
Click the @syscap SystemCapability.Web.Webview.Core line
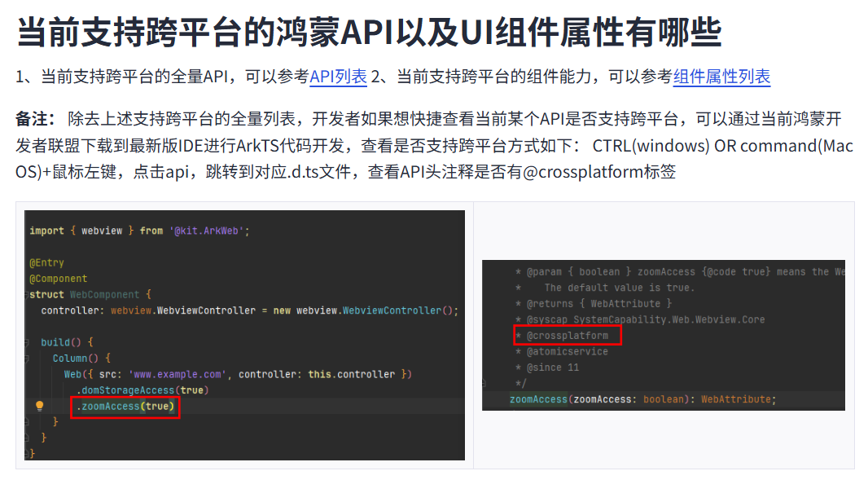tap(645, 319)
